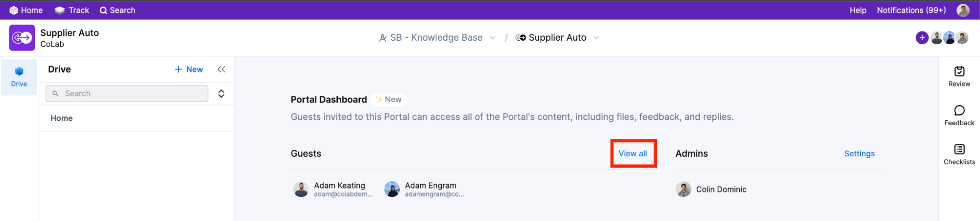This screenshot has height=221, width=980.
Task: Open the Help menu
Action: pyautogui.click(x=857, y=10)
